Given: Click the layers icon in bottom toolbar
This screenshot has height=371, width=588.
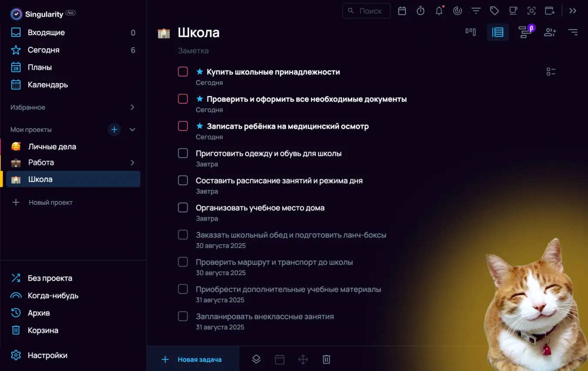Looking at the screenshot, I should [x=256, y=359].
